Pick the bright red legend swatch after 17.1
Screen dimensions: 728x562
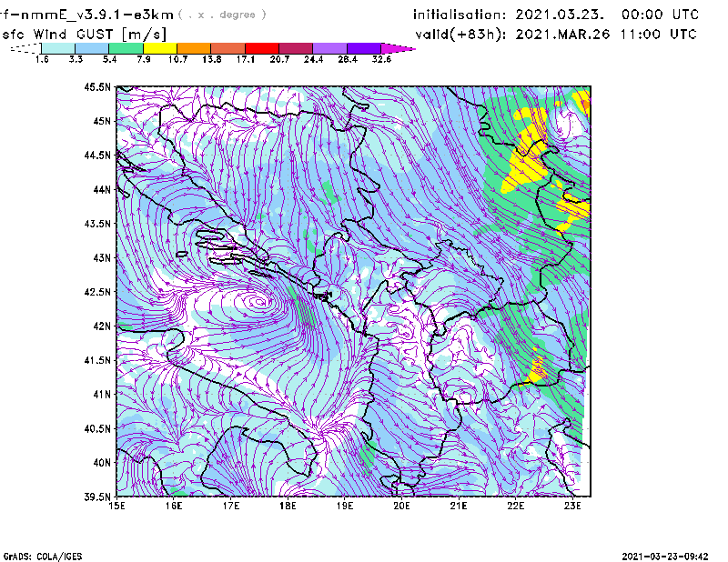point(261,47)
